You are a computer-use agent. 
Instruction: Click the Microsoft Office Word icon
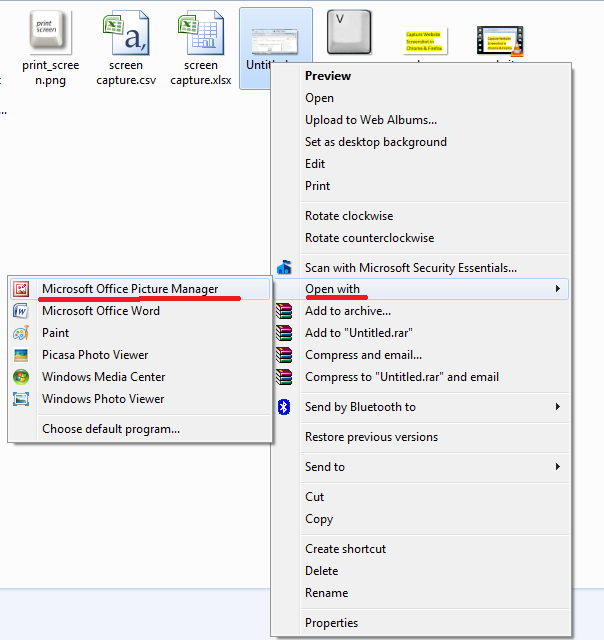(21, 311)
